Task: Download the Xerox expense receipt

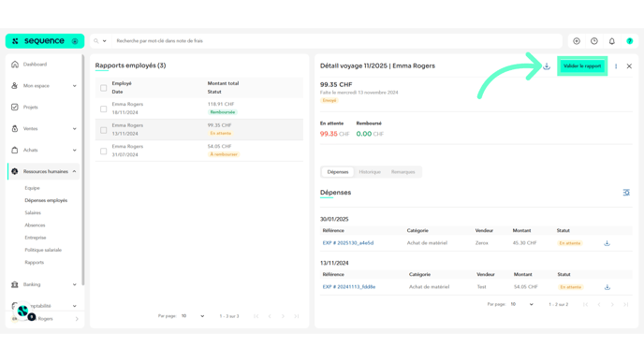Action: (607, 243)
